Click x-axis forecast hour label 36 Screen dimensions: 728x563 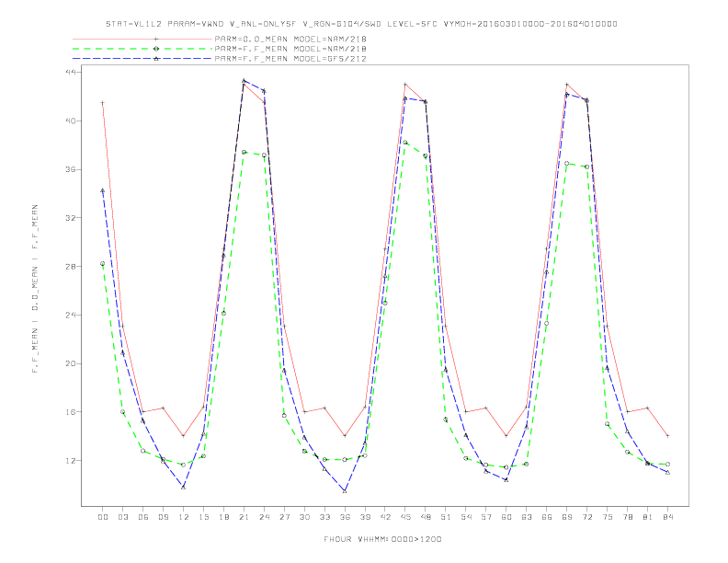(345, 517)
